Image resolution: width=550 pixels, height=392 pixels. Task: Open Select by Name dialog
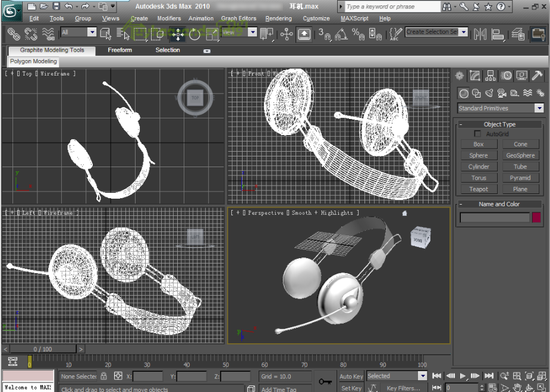click(x=122, y=34)
